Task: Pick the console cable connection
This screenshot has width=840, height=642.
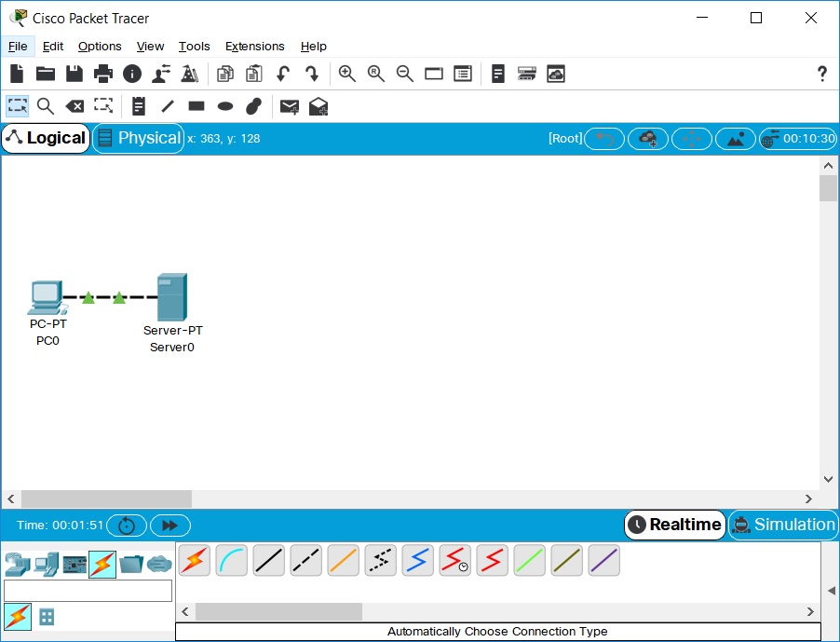Action: 232,560
